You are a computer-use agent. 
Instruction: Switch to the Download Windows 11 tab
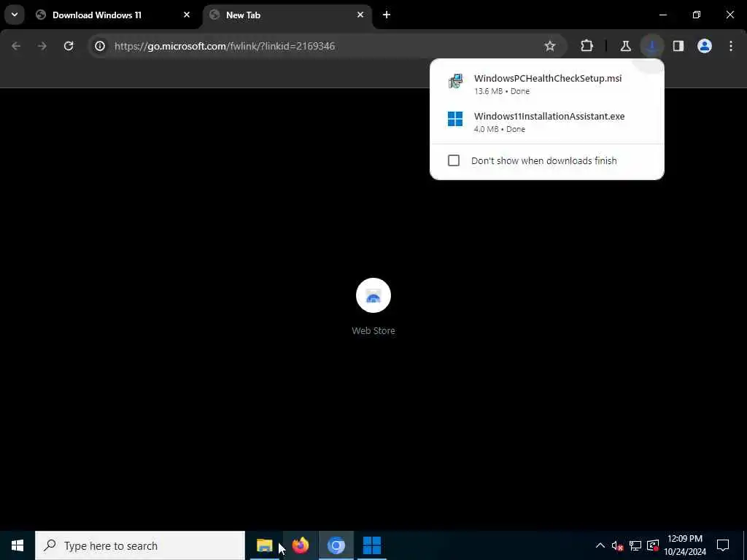(x=113, y=15)
